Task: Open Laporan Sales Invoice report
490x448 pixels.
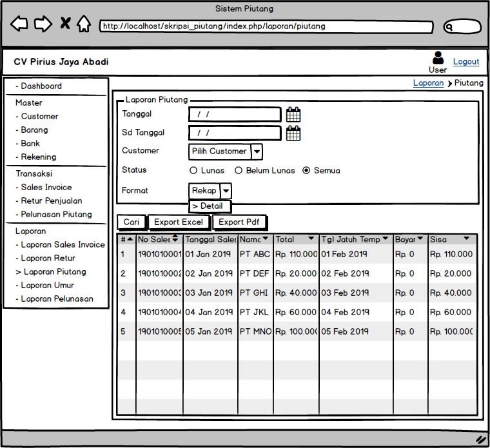Action: 61,244
